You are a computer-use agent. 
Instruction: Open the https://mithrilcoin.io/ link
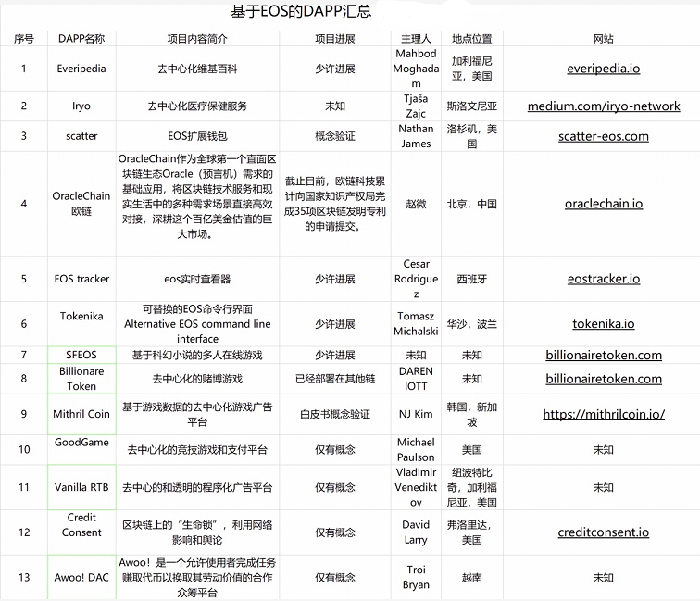point(604,414)
